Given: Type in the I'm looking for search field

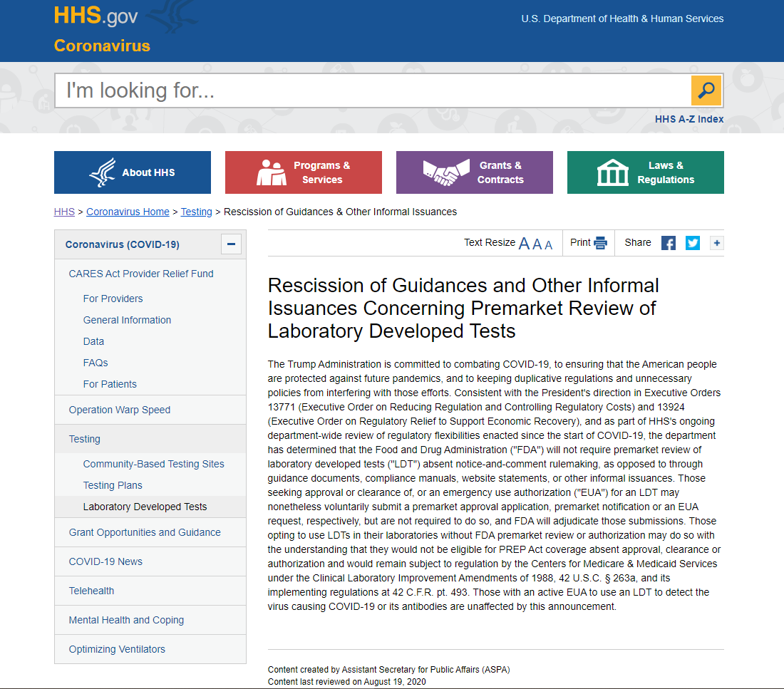Looking at the screenshot, I should 371,90.
